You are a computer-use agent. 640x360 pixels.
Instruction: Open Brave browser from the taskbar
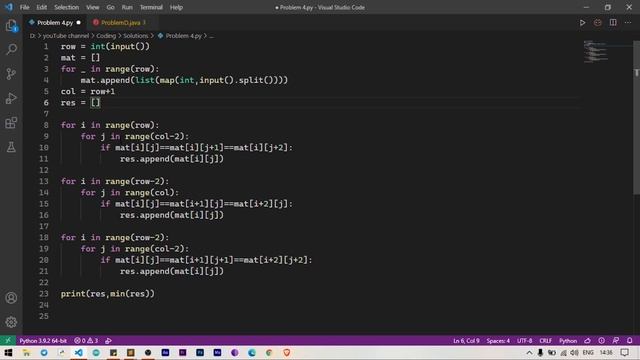(287, 353)
